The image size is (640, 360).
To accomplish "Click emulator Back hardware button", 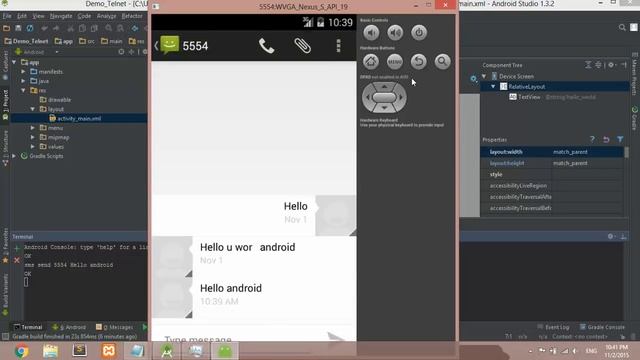I will pyautogui.click(x=419, y=62).
